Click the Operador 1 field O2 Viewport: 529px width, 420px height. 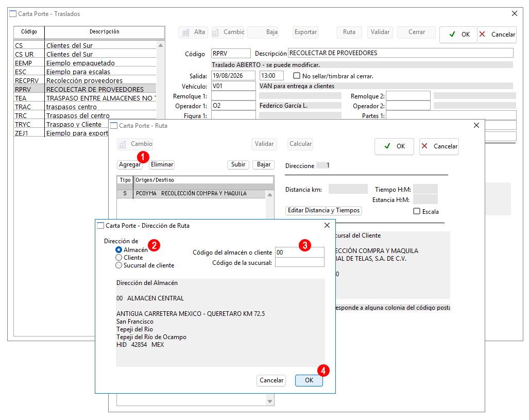tap(233, 106)
